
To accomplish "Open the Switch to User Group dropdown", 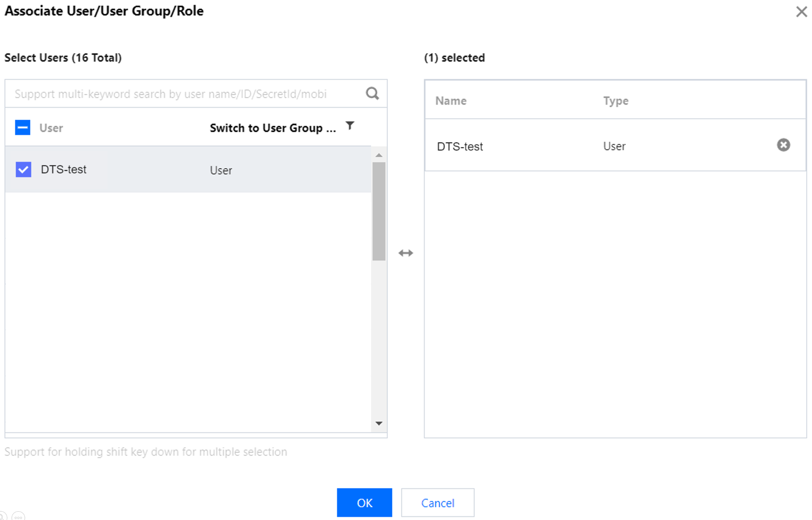I will pyautogui.click(x=272, y=128).
